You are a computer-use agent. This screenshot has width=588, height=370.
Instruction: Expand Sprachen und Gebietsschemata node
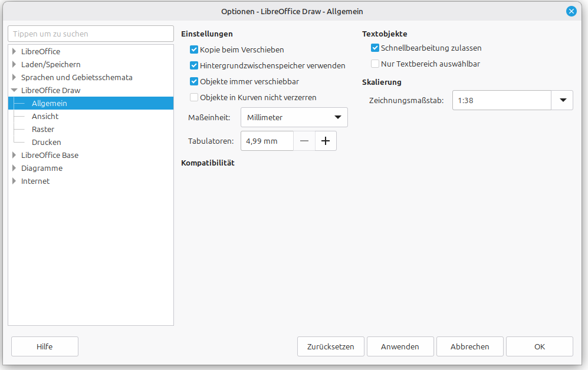click(x=14, y=77)
